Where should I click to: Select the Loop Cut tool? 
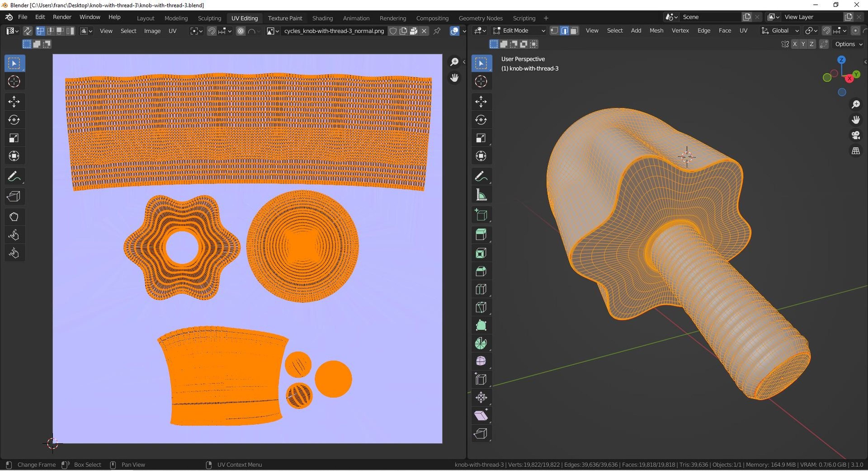click(481, 289)
